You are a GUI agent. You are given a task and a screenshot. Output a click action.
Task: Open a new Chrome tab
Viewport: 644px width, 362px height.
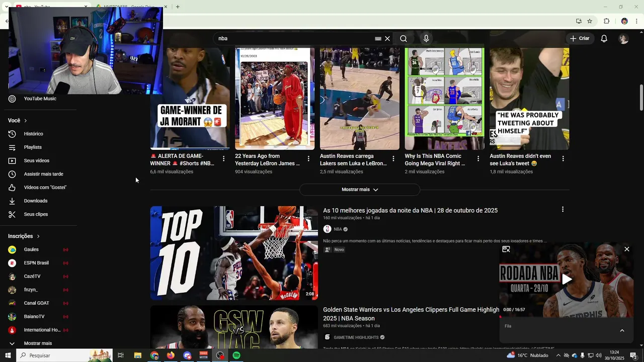click(x=178, y=7)
